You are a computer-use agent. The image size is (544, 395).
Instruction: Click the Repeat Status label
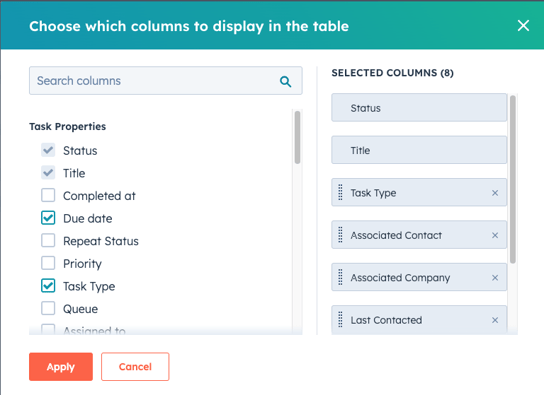click(x=101, y=241)
